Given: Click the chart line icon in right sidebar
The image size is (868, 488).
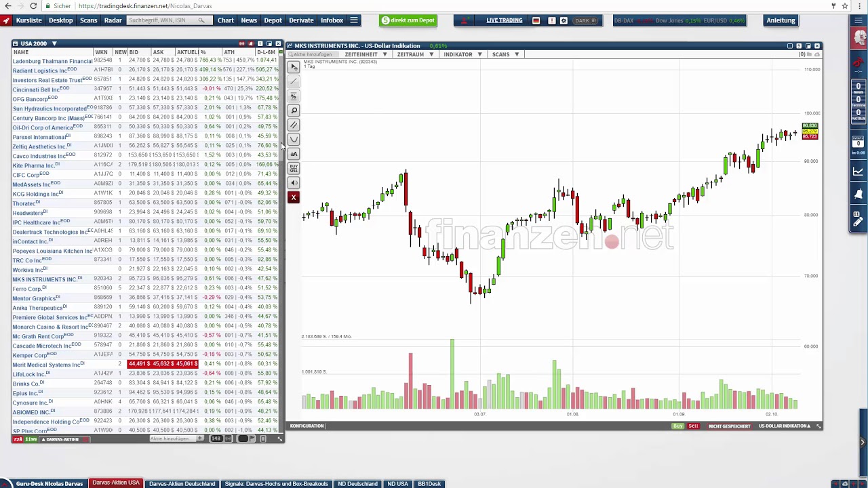Looking at the screenshot, I should click(858, 171).
